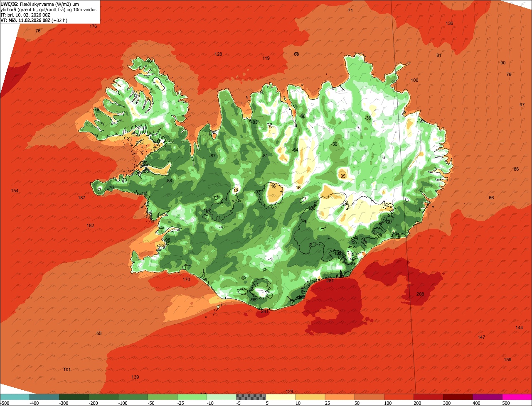This screenshot has width=532, height=406.
Task: Click the map value 81 in northeast sea
Action: coord(439,55)
